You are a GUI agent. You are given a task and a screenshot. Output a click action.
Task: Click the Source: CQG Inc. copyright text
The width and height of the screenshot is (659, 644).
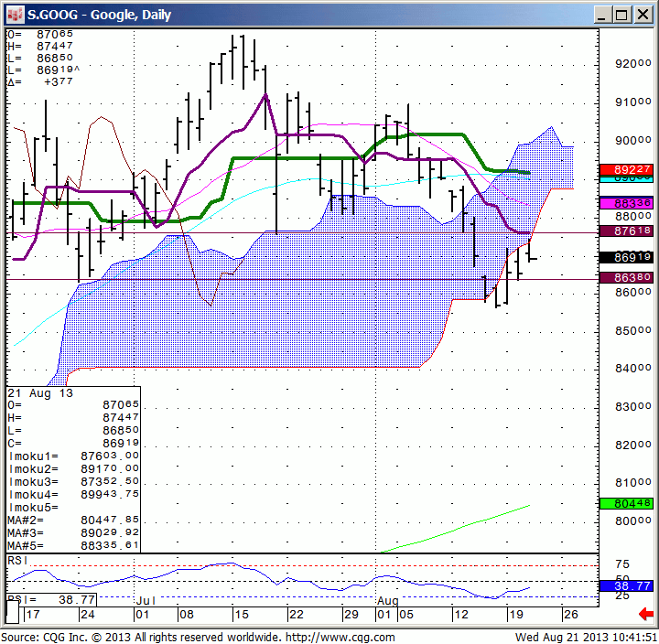point(142,638)
